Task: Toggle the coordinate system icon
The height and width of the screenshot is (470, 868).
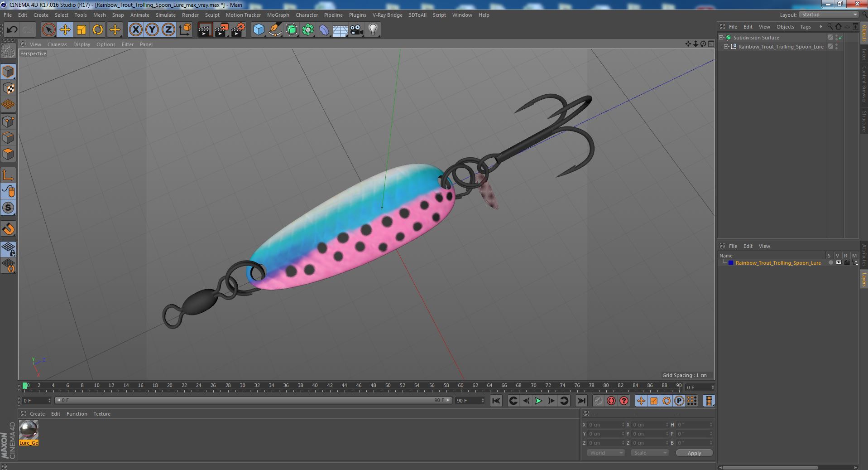Action: pyautogui.click(x=185, y=30)
